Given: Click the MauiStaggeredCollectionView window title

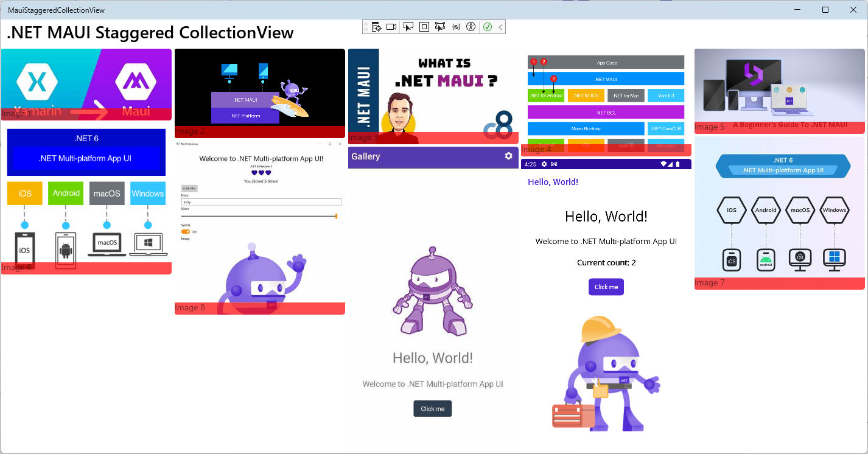Looking at the screenshot, I should point(56,10).
